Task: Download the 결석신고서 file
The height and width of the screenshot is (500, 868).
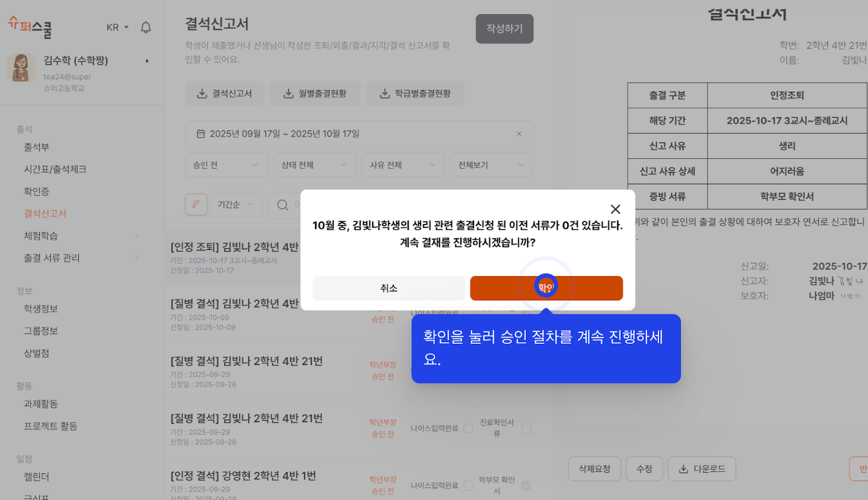Action: click(x=225, y=93)
